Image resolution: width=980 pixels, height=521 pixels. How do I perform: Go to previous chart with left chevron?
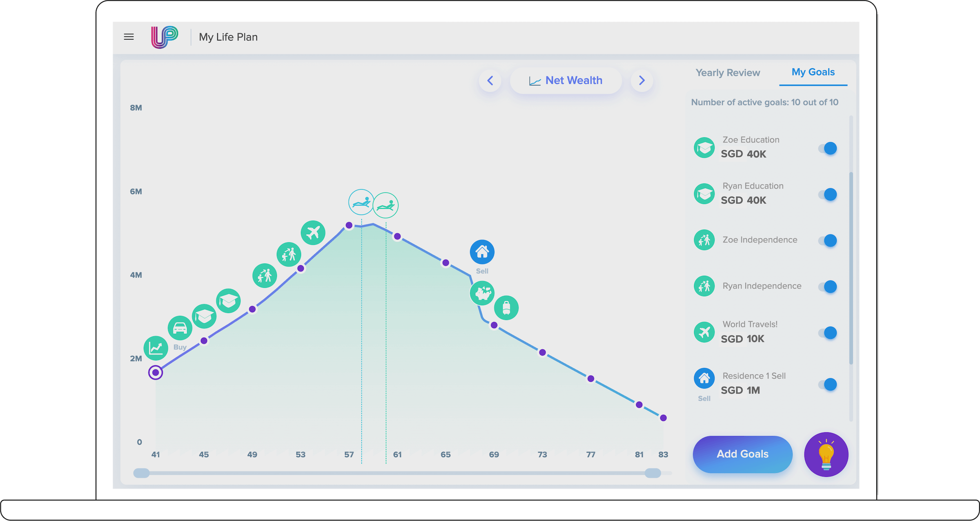[490, 81]
